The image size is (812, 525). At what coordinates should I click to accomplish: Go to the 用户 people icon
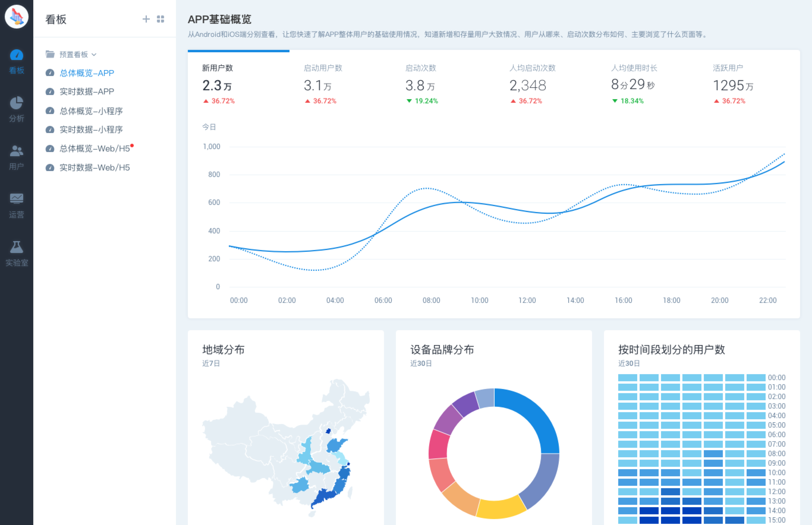16,151
